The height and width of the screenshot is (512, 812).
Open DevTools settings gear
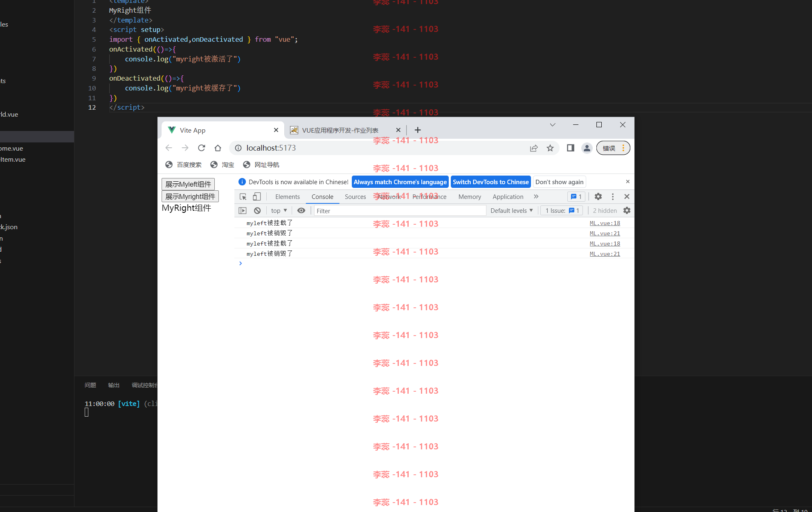click(598, 196)
